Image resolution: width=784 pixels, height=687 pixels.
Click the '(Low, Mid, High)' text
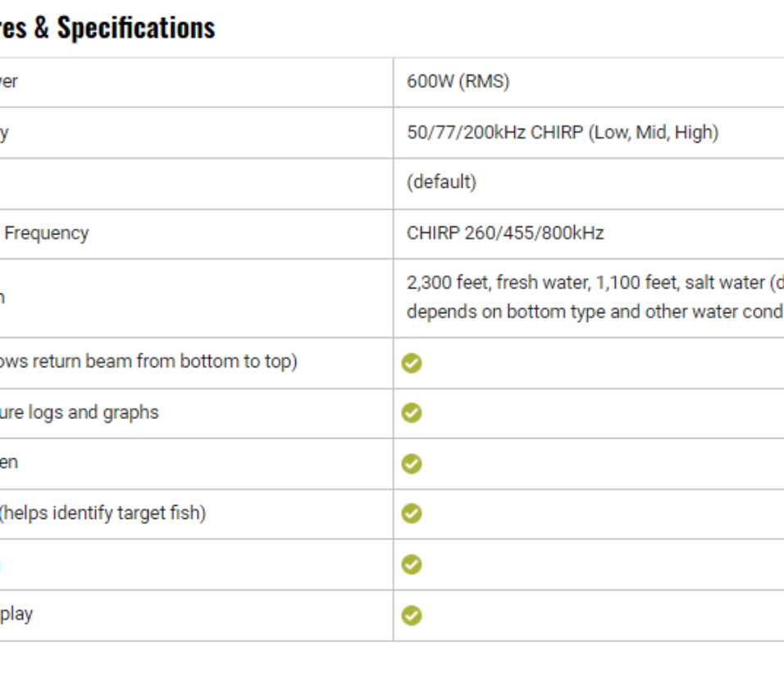coord(654,133)
